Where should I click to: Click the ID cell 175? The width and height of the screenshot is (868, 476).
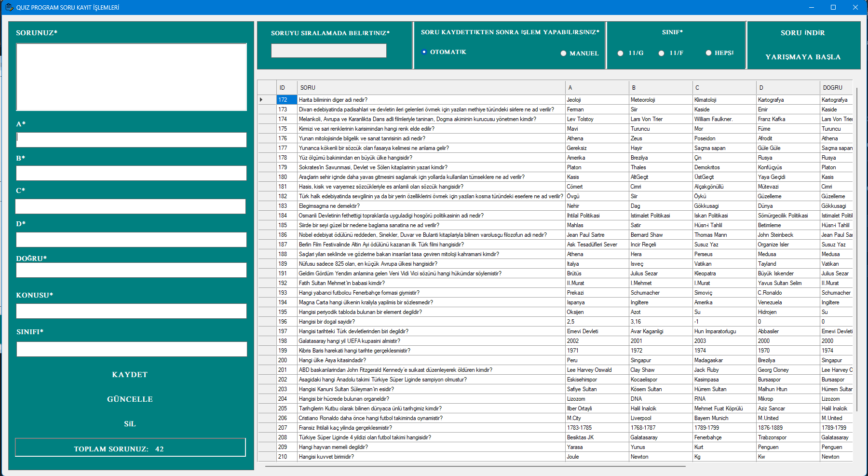pos(287,129)
